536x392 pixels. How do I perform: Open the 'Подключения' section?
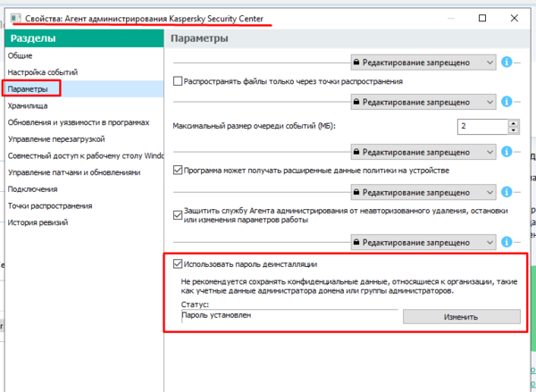tap(84, 189)
